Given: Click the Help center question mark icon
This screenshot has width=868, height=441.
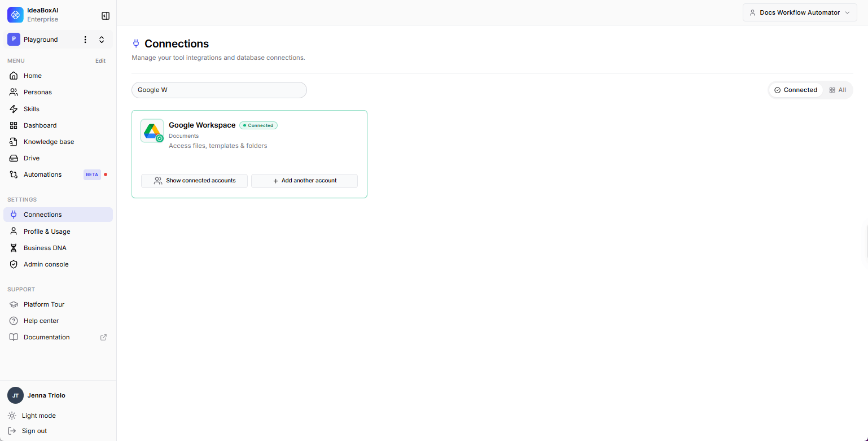Looking at the screenshot, I should pyautogui.click(x=14, y=321).
